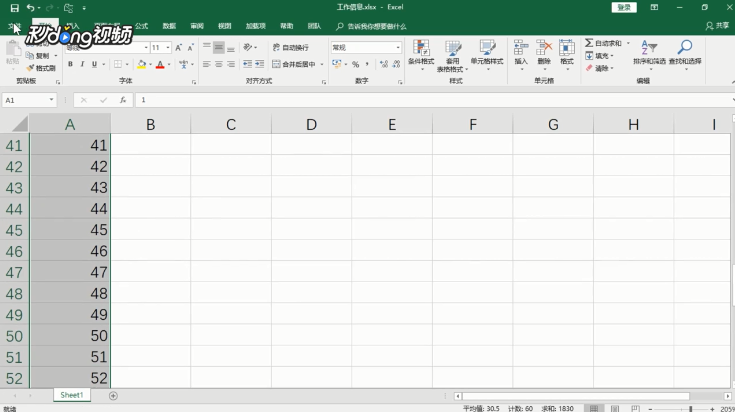
Task: Click the Name Box showing A1
Action: click(29, 100)
